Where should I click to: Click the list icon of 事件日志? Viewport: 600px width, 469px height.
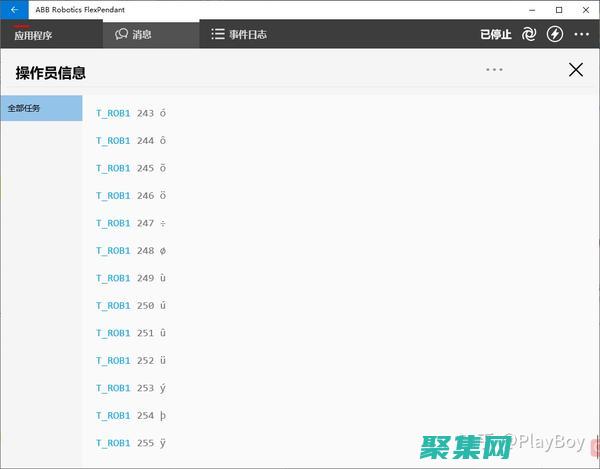click(x=217, y=34)
